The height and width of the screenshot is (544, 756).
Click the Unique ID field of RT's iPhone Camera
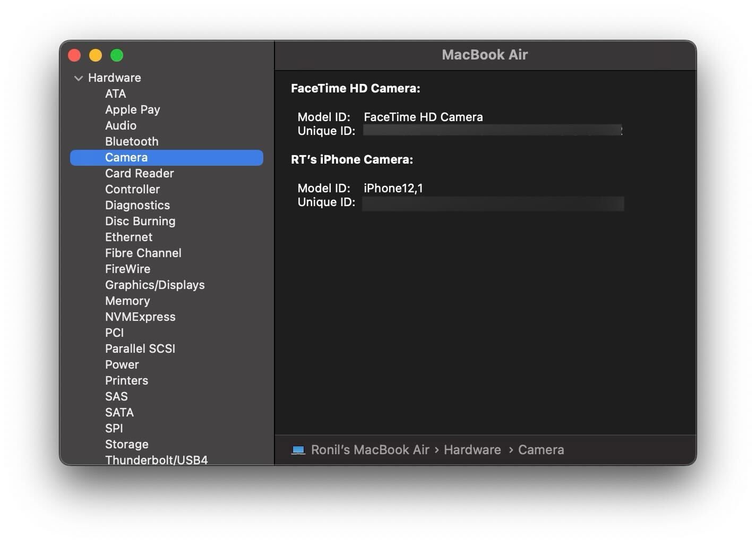493,202
